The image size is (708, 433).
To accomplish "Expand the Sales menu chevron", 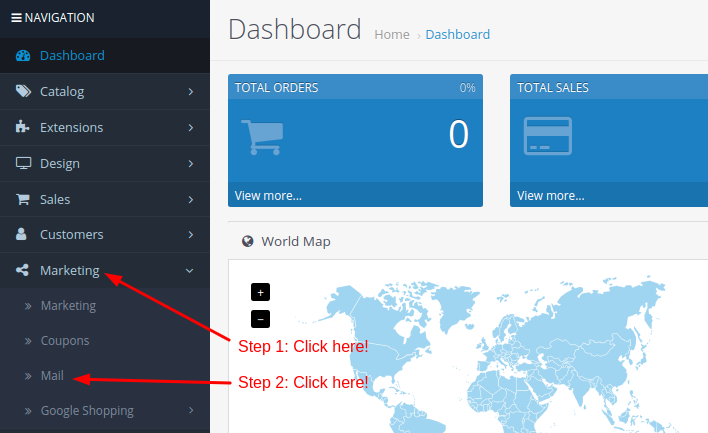I will pyautogui.click(x=191, y=200).
